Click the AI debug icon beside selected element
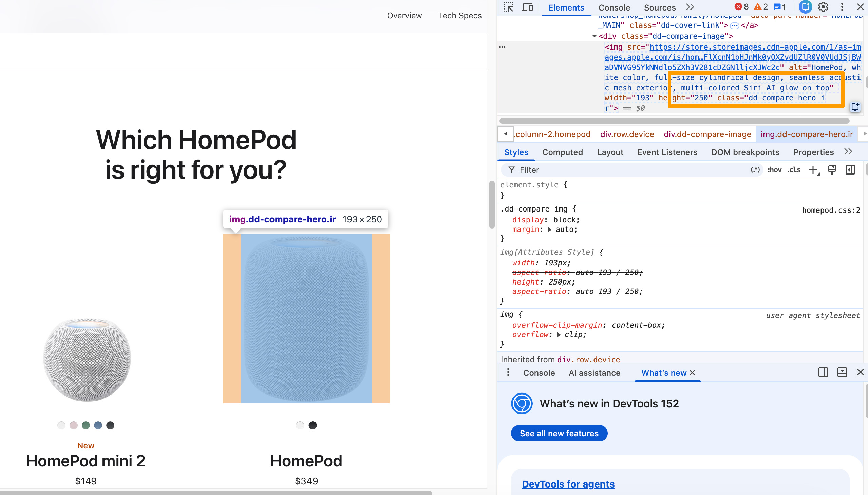 tap(855, 107)
